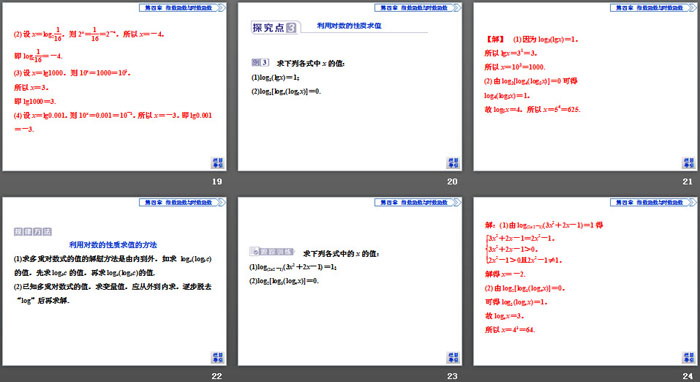
Task: Click the '【解】' first line on slide 21
Action: 531,39
